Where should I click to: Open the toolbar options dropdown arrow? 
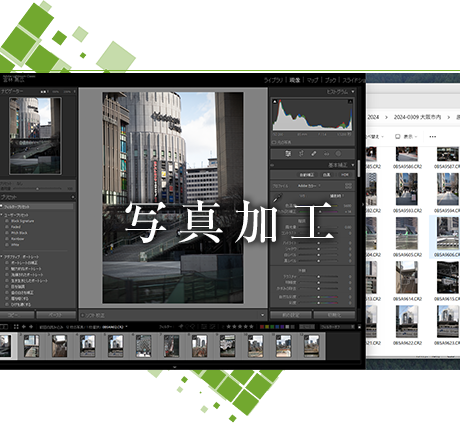[x=262, y=315]
